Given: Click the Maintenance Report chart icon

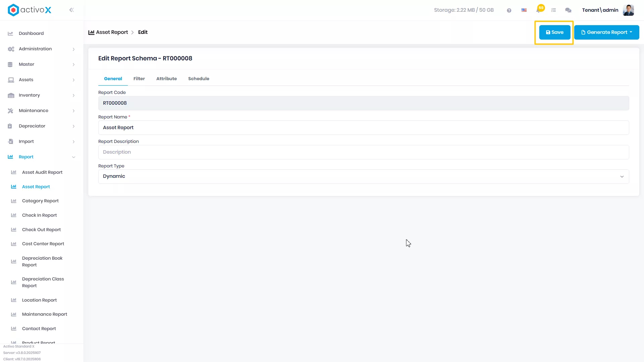Looking at the screenshot, I should coord(14,314).
